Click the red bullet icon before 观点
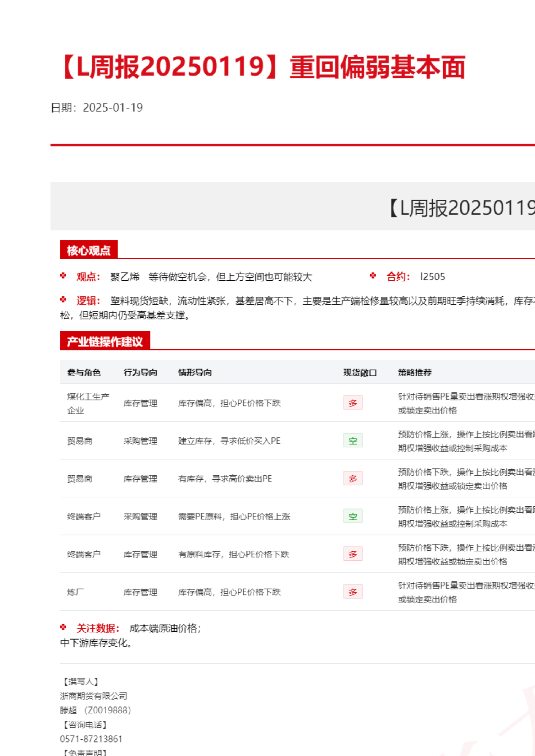535x756 pixels. (x=63, y=276)
